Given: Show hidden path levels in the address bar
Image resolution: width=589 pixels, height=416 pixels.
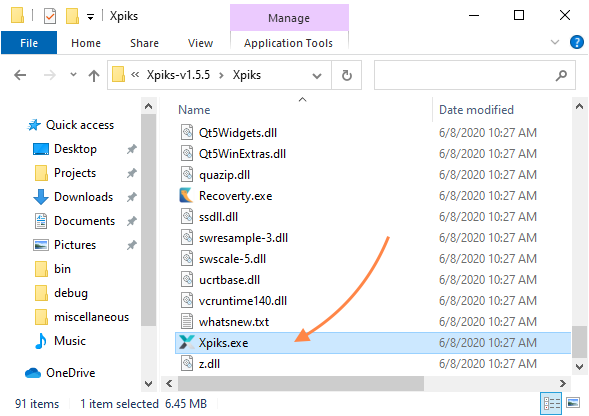Looking at the screenshot, I should (135, 74).
